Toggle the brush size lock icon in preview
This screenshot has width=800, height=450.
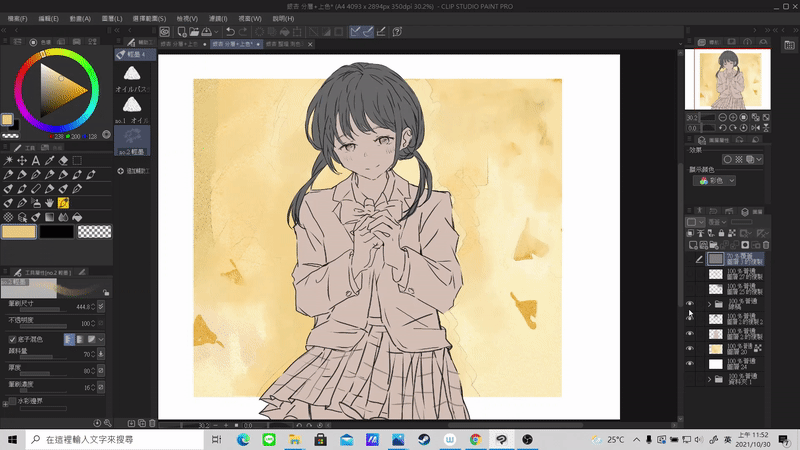[106, 292]
